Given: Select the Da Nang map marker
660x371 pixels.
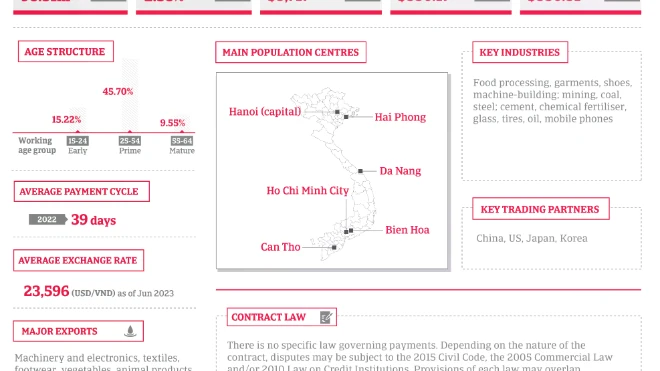Looking at the screenshot, I should point(360,171).
